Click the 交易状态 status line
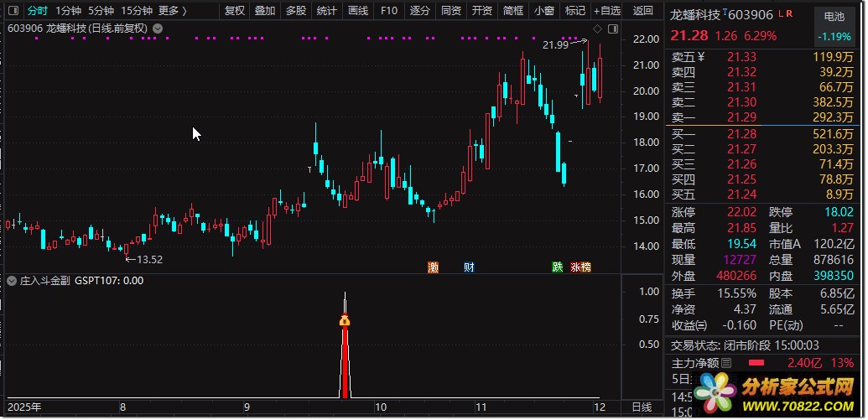 [745, 345]
